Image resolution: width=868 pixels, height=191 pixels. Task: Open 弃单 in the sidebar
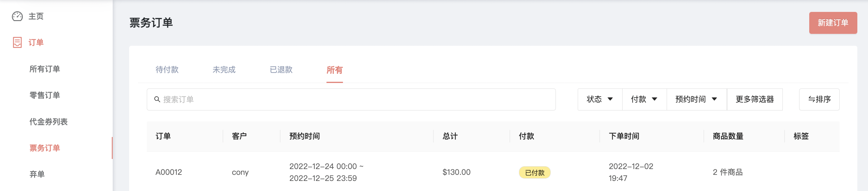(x=37, y=174)
